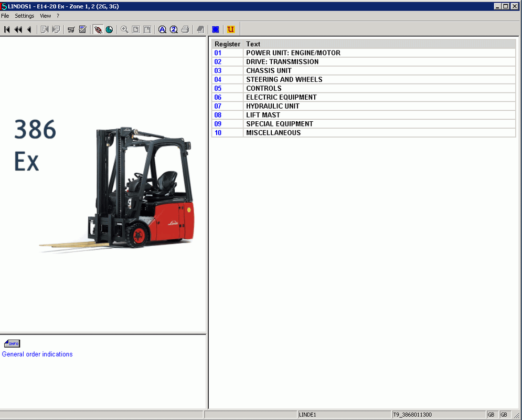Minimize the LINDOS window

(498, 6)
